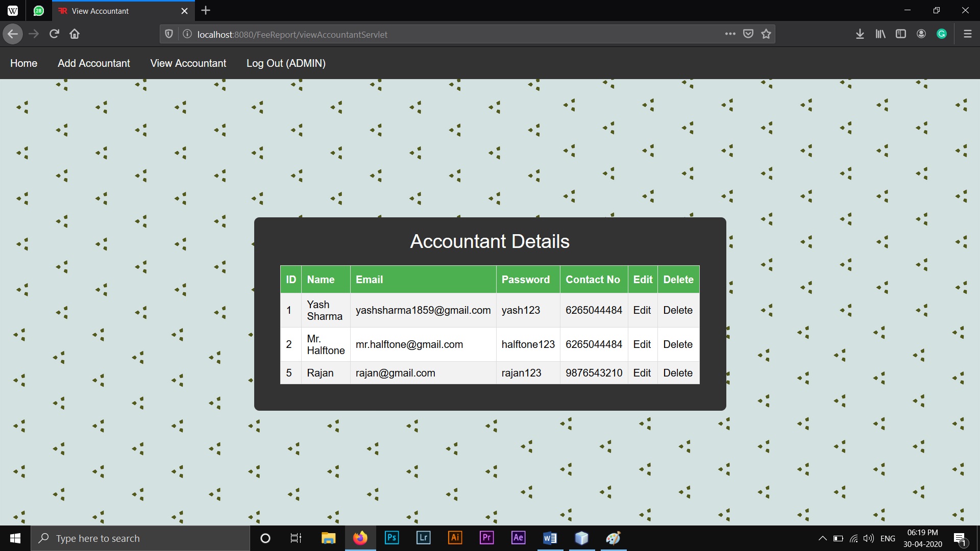Open the downloads arrow icon
The height and width of the screenshot is (551, 980).
click(x=860, y=34)
